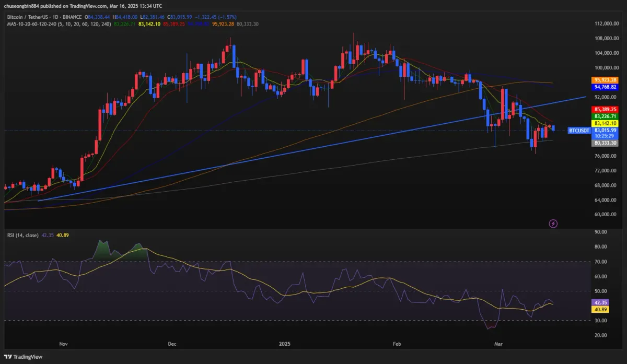Click the yellow 40.89 RSI axis label
Image resolution: width=627 pixels, height=364 pixels.
tap(600, 309)
